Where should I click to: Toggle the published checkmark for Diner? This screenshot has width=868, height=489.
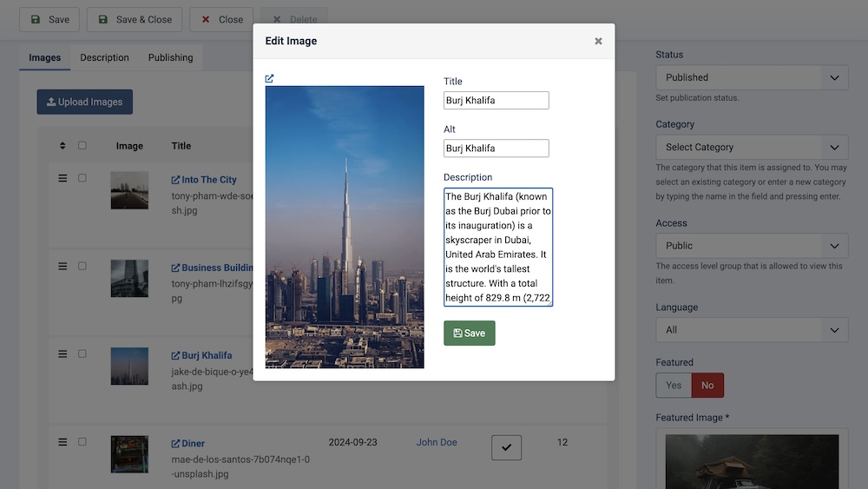click(506, 447)
